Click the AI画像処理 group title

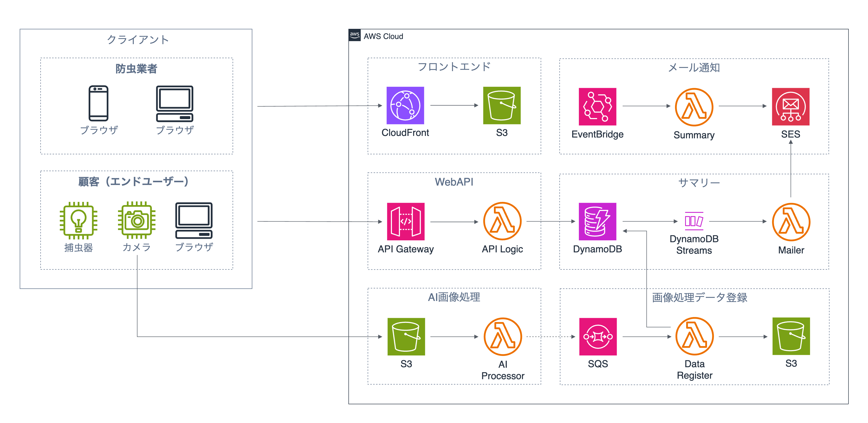454,297
